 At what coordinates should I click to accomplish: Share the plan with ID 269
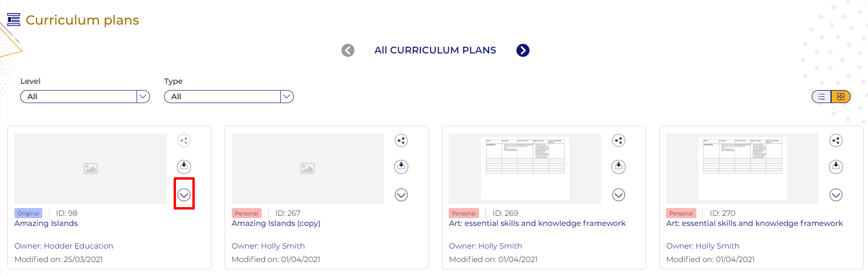618,141
